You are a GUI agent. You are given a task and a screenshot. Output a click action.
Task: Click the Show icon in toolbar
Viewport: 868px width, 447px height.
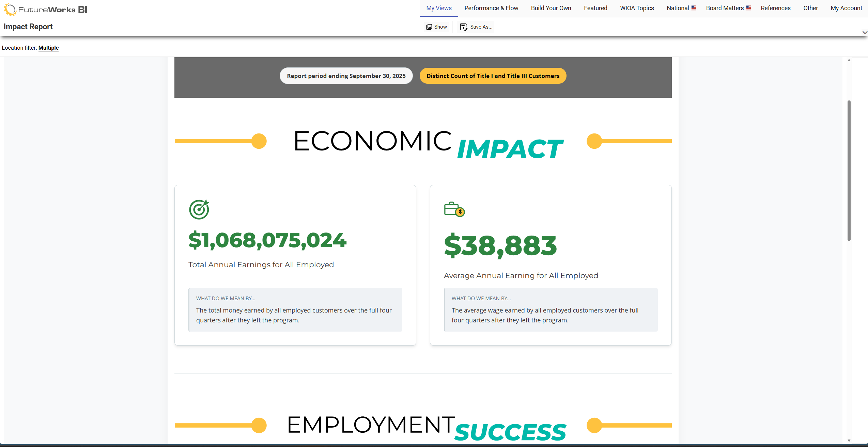[429, 27]
